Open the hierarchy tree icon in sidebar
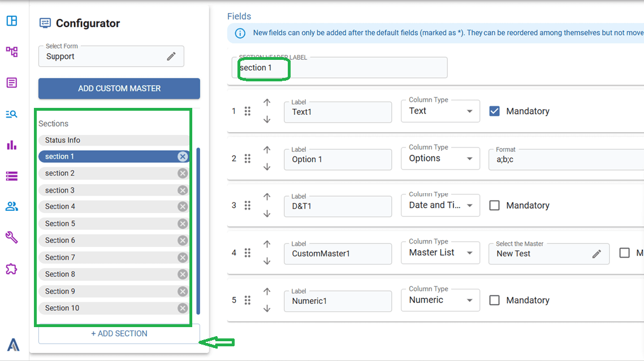The image size is (644, 361). 12,51
